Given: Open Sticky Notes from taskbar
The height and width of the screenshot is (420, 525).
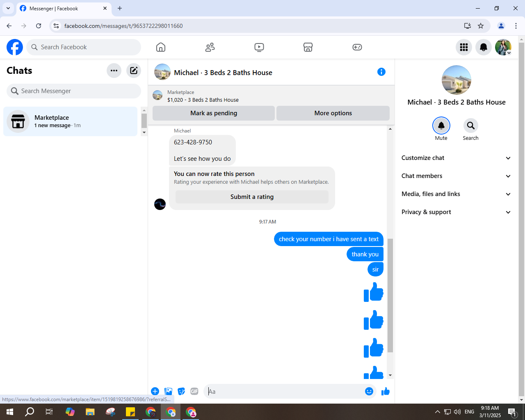Looking at the screenshot, I should tap(130, 412).
